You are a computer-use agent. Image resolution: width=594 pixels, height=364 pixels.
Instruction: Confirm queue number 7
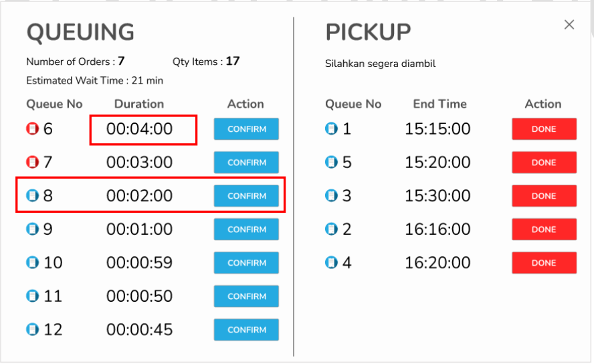pos(246,163)
